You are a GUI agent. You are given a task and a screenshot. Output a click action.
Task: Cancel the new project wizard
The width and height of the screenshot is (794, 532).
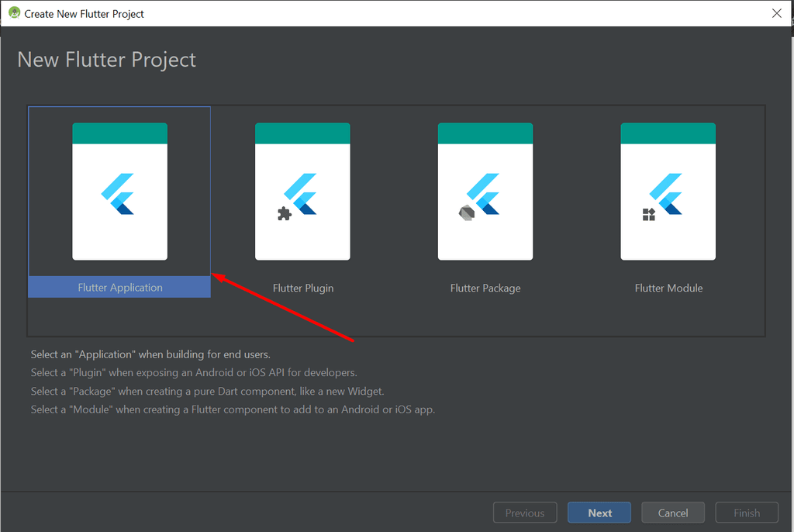[673, 513]
